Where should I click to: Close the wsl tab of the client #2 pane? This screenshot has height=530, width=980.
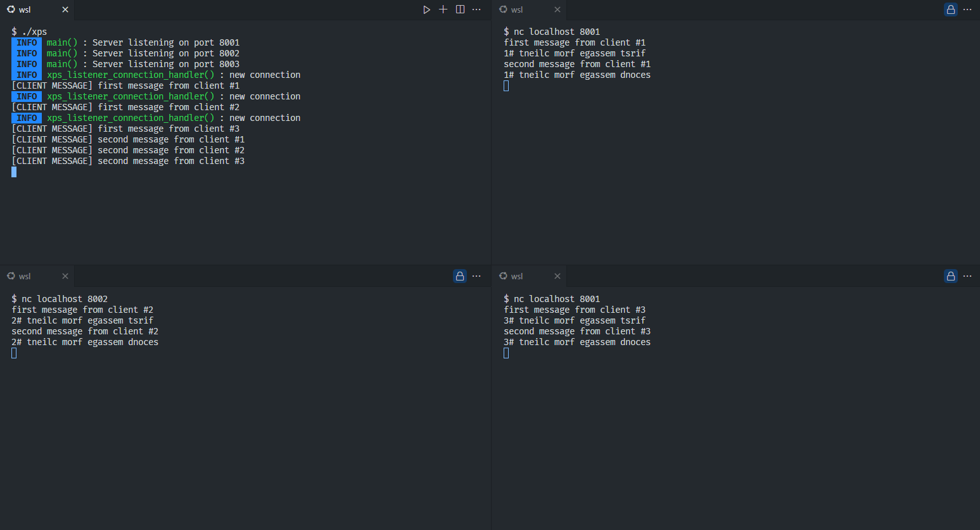pyautogui.click(x=65, y=276)
